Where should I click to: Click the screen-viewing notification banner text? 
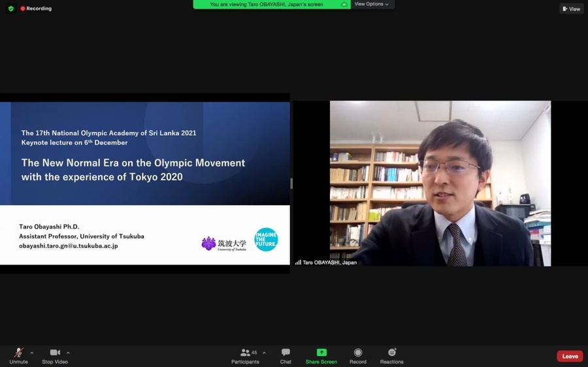267,5
